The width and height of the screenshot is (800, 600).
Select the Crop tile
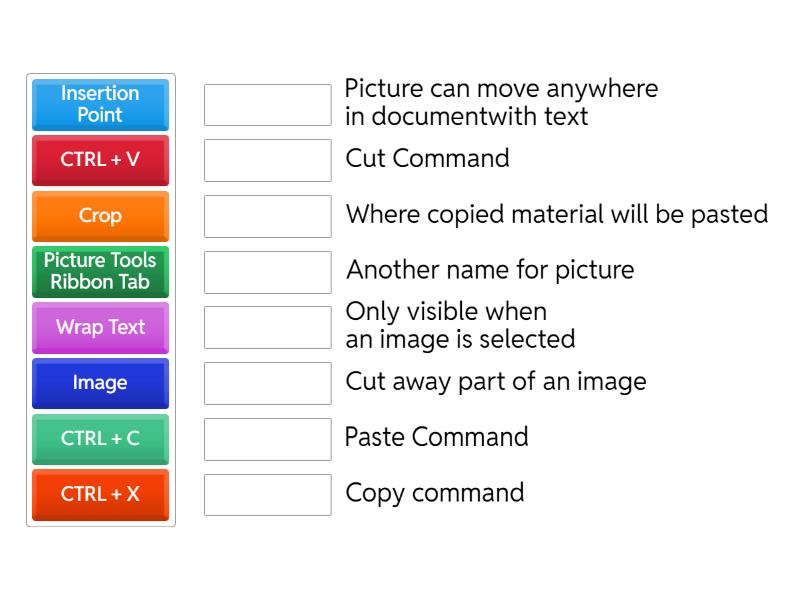100,216
